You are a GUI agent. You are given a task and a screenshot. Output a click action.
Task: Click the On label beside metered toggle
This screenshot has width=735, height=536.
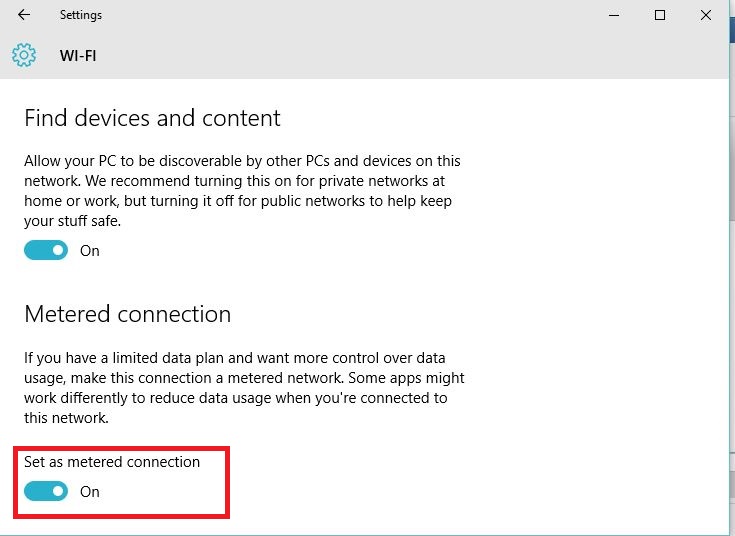[90, 492]
